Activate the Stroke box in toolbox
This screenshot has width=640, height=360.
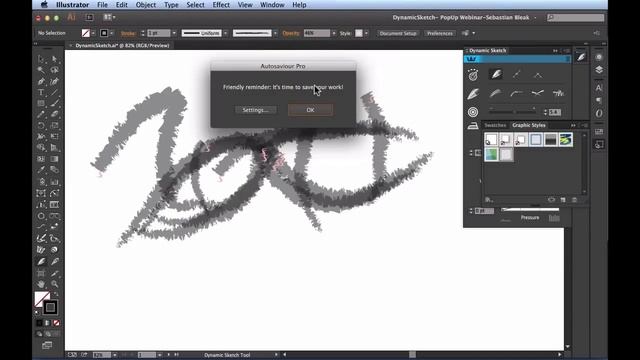50,307
